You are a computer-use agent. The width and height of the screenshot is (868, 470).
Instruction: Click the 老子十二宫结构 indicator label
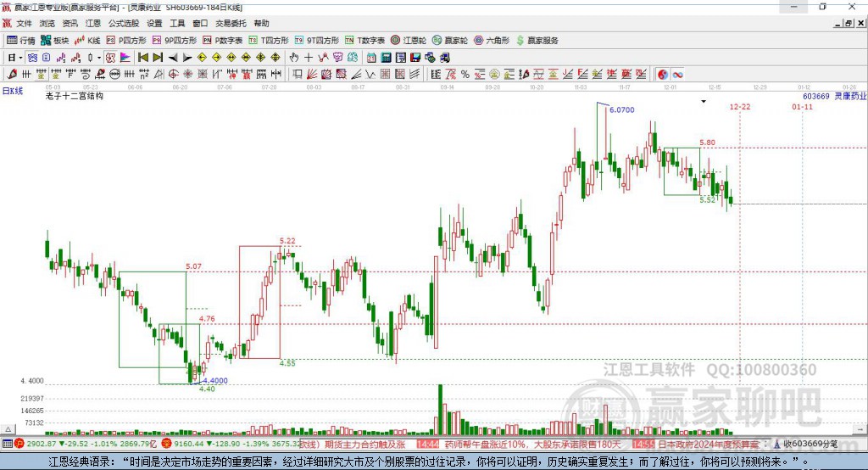coord(75,96)
